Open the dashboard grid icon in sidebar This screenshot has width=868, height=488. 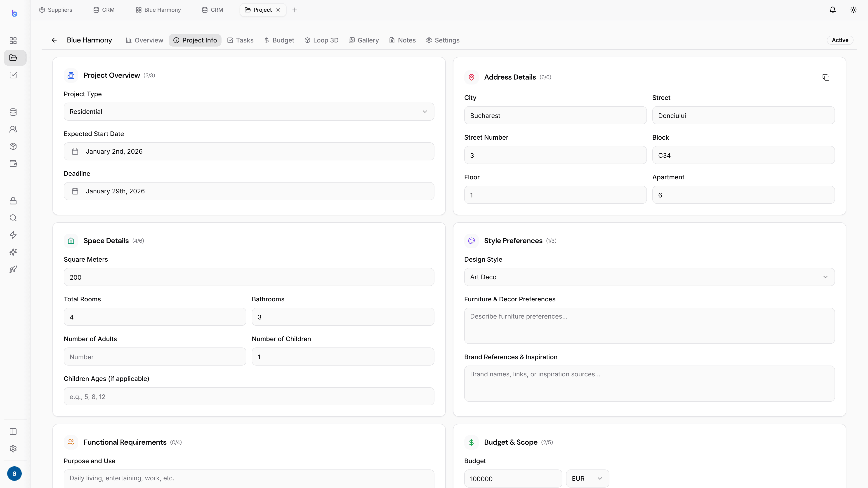point(13,41)
